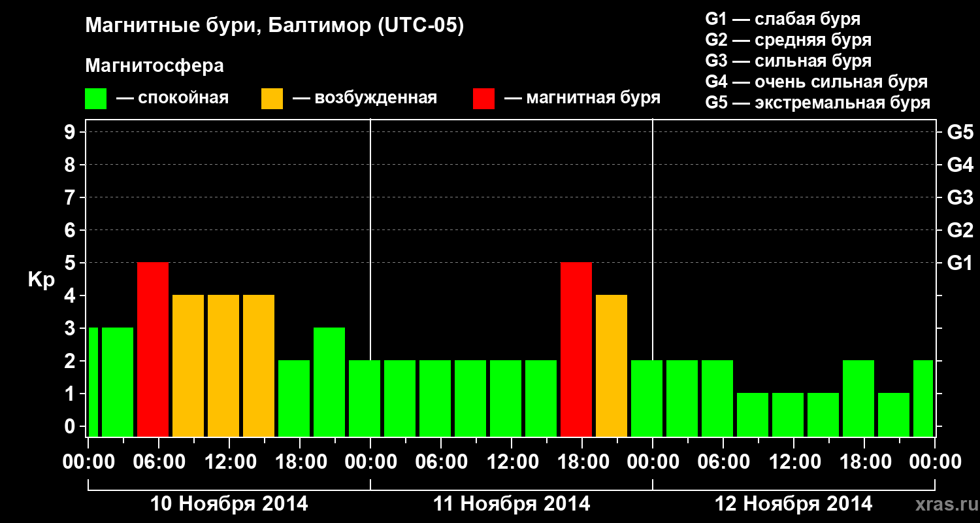Click the red 'магнитная буря' legend swatch

point(483,98)
